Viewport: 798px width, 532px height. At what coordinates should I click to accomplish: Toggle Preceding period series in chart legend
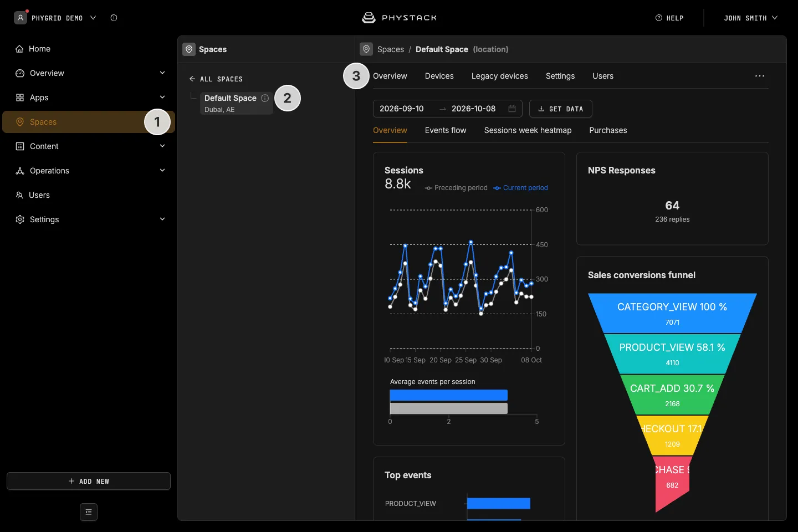[456, 188]
